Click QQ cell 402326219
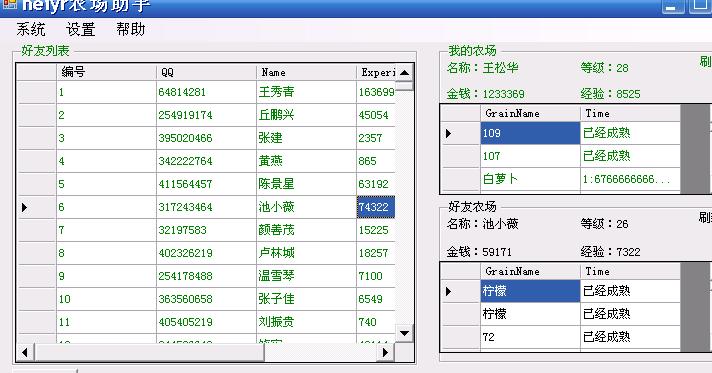This screenshot has width=712, height=373. click(206, 253)
